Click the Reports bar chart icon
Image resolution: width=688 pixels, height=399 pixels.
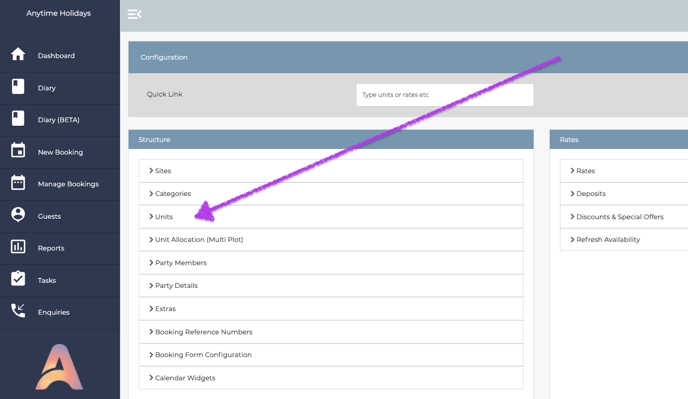(x=18, y=247)
